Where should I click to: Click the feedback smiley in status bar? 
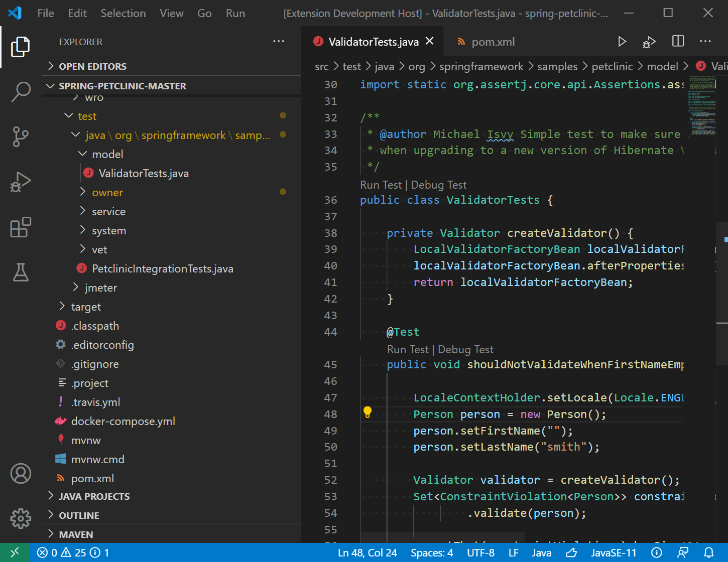click(571, 552)
